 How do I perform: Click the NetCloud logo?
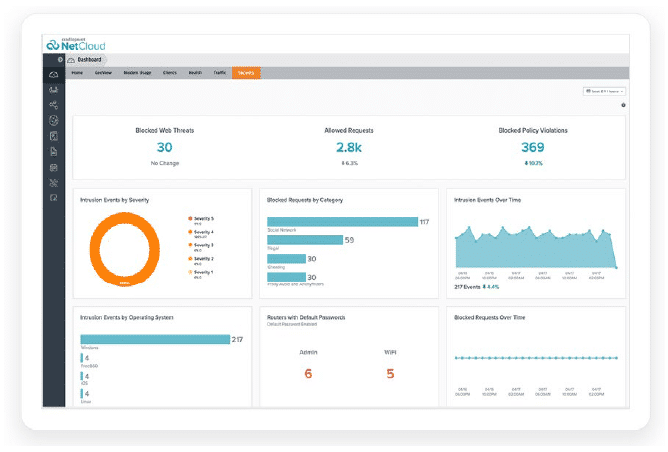pos(75,44)
